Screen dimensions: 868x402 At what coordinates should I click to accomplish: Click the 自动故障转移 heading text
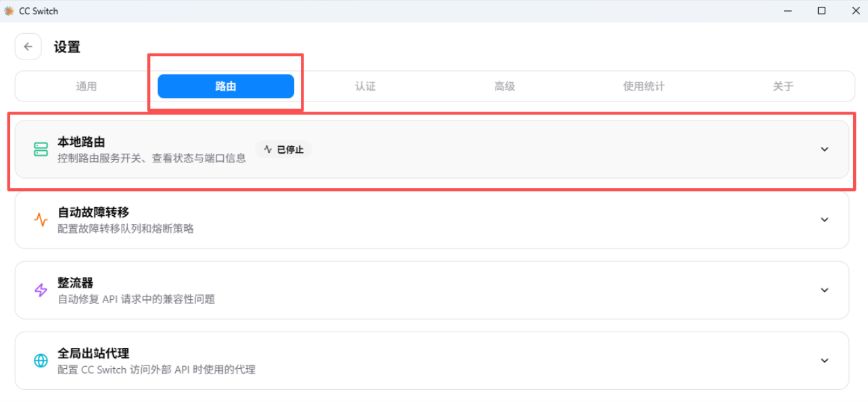tap(93, 213)
